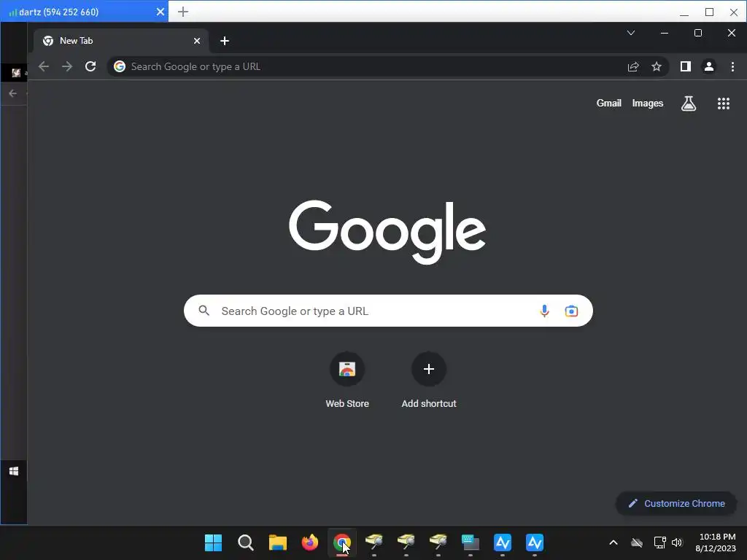Open Firefox from the taskbar

(x=310, y=542)
